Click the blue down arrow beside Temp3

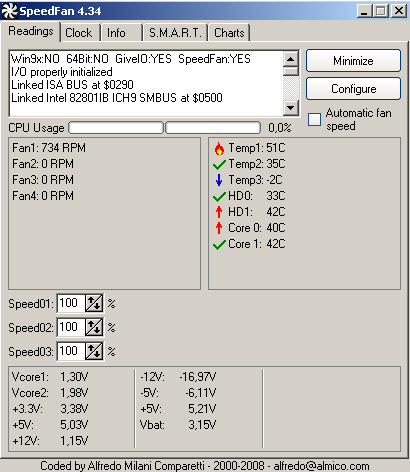[219, 180]
